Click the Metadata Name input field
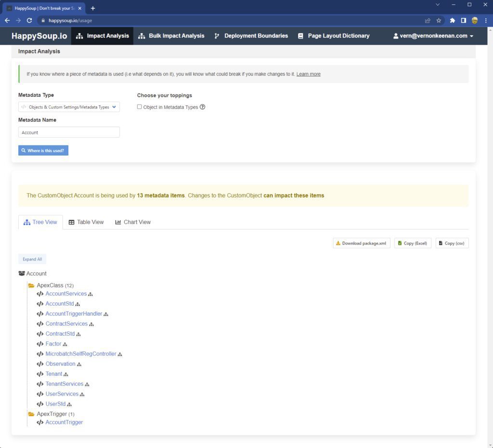This screenshot has height=448, width=493. tap(69, 132)
